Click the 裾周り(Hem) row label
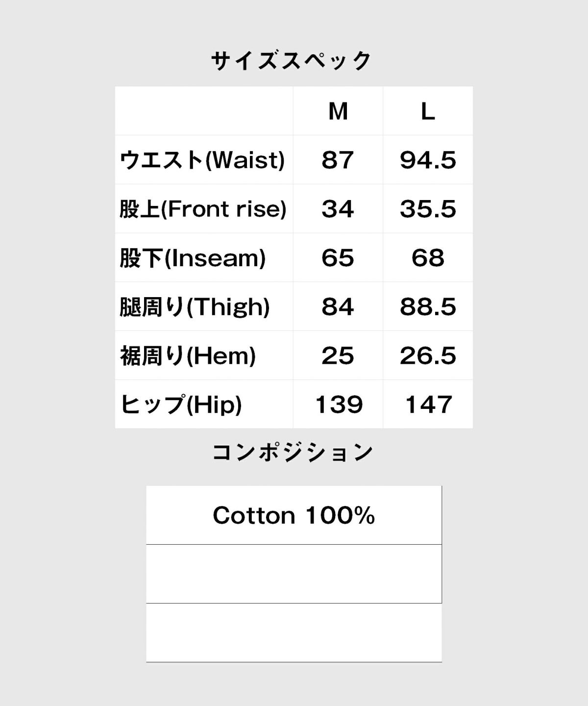 tap(188, 356)
